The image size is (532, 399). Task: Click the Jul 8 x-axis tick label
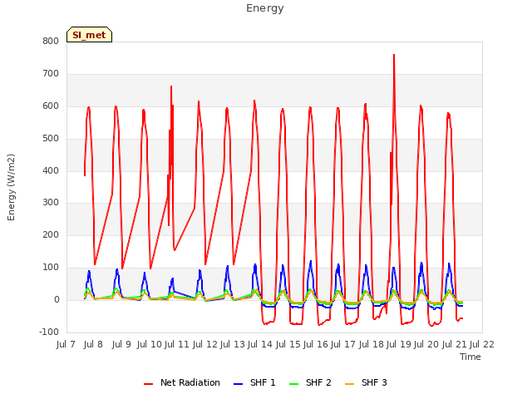pyautogui.click(x=93, y=345)
